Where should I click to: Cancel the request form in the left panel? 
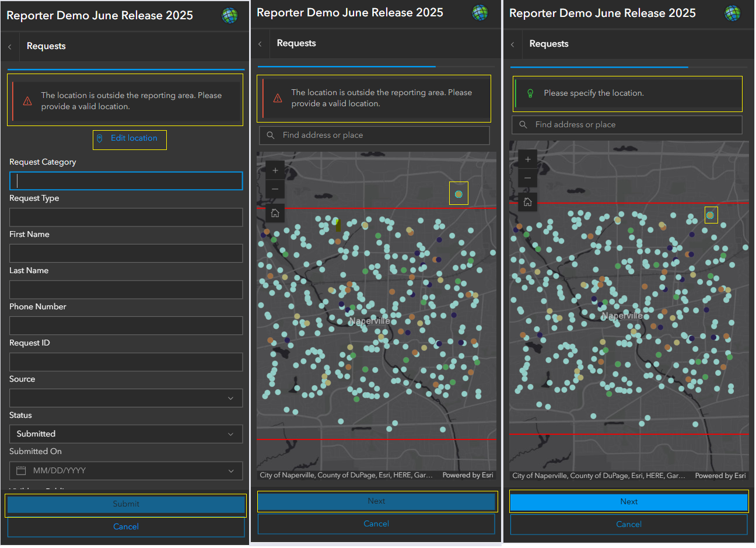[126, 527]
